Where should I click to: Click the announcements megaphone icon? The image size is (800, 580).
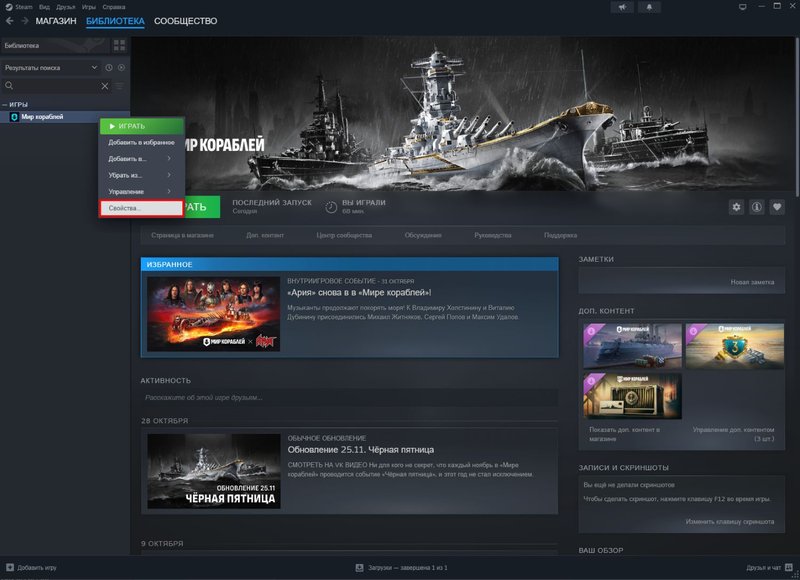point(620,9)
